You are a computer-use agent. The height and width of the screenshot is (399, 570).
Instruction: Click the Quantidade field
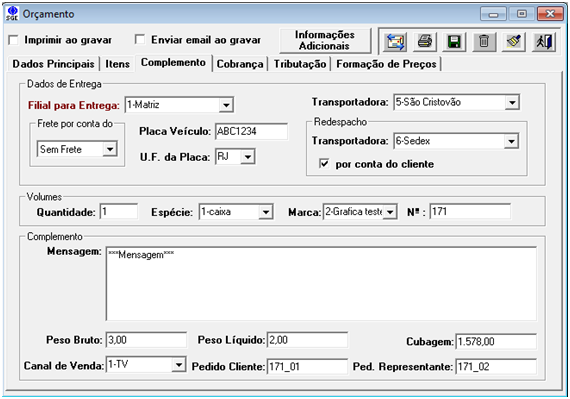click(119, 211)
